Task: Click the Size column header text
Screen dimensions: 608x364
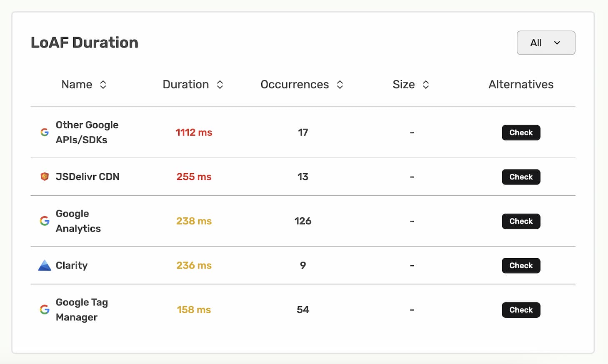Action: pos(404,85)
